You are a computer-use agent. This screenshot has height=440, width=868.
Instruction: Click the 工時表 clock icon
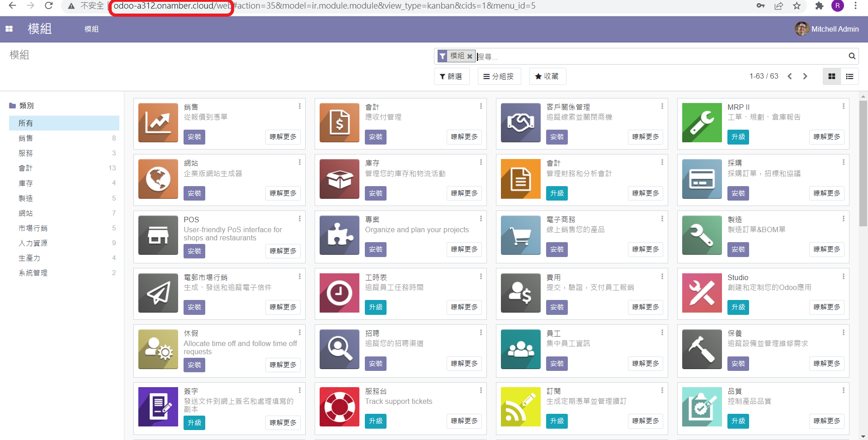click(339, 293)
